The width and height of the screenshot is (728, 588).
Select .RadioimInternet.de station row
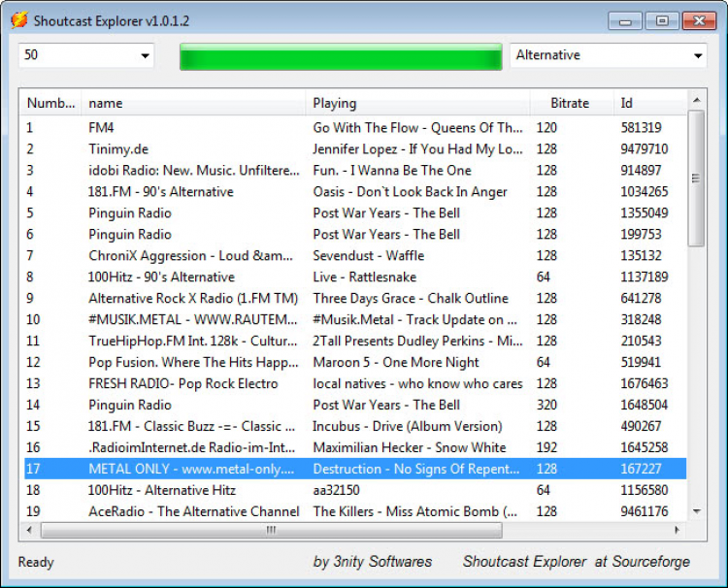click(355, 448)
